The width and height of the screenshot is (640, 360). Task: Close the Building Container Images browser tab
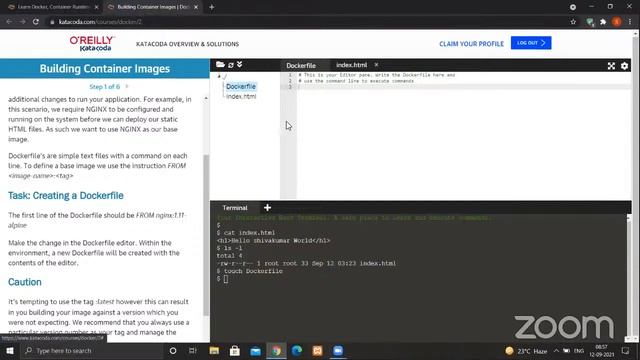coord(196,7)
